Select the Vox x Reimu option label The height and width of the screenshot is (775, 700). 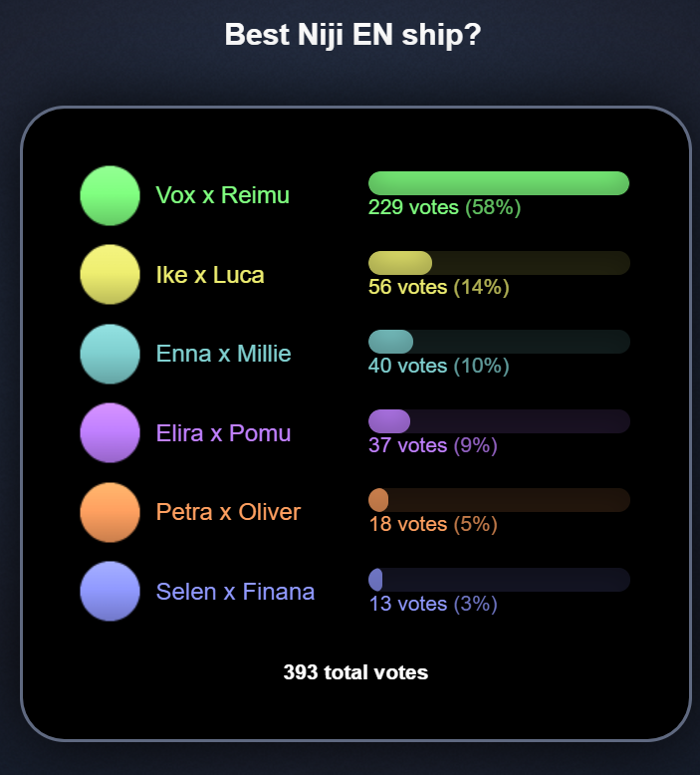pyautogui.click(x=222, y=195)
